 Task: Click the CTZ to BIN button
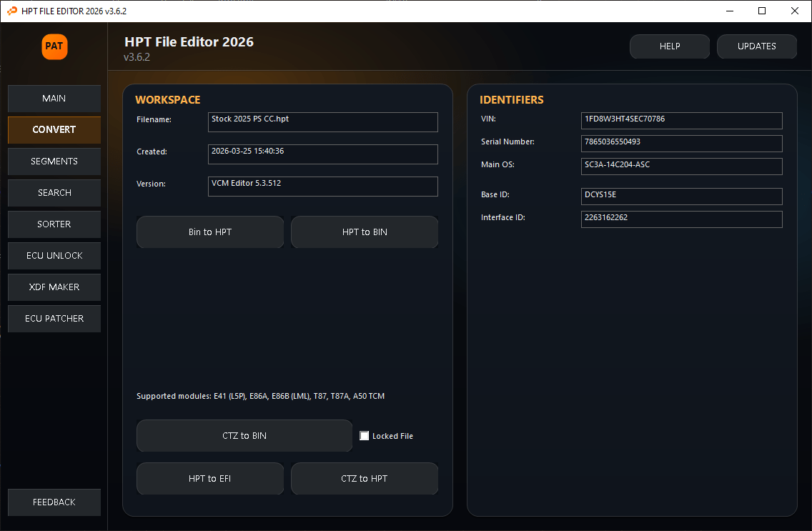[x=244, y=436]
